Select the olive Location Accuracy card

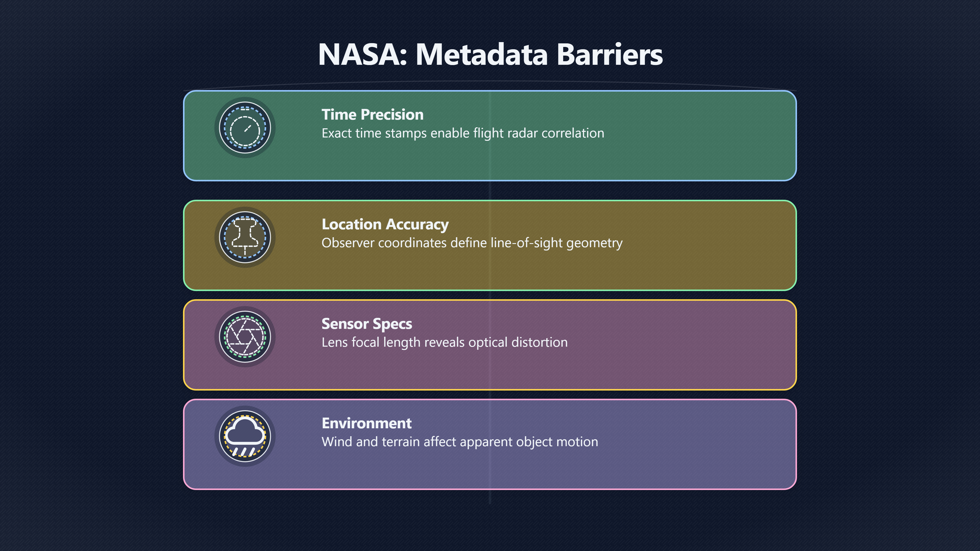pos(490,245)
